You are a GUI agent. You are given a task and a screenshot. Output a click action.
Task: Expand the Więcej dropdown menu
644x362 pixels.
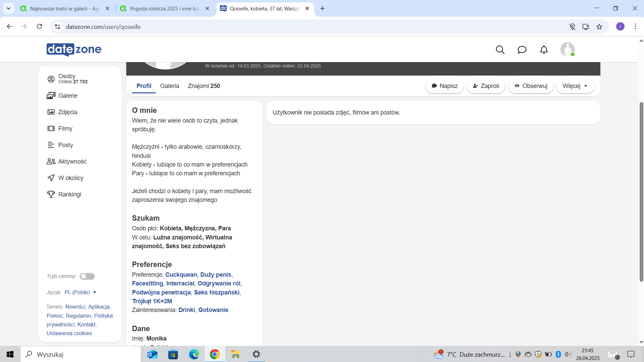click(575, 86)
